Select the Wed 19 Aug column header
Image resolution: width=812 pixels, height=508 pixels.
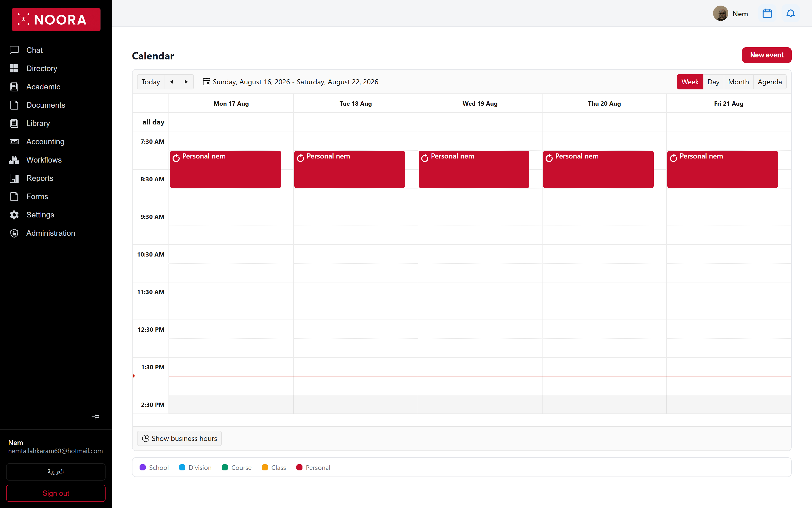coord(480,103)
